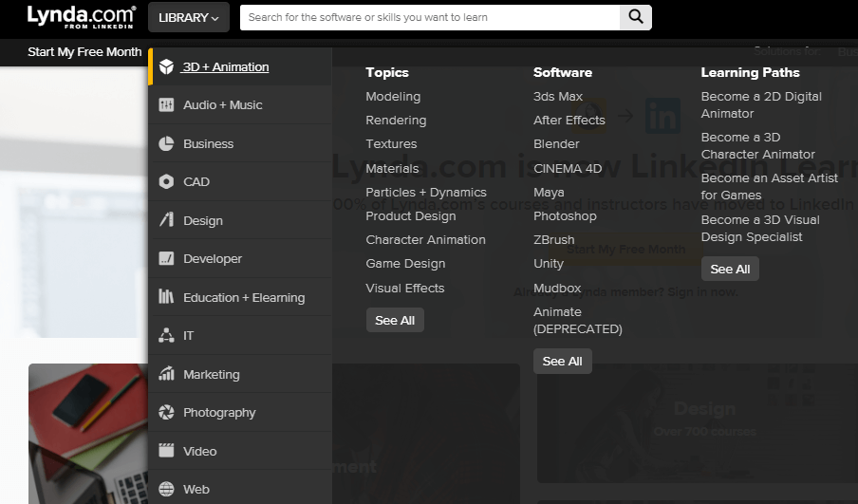Open the CAD category
Image resolution: width=858 pixels, height=504 pixels.
(x=240, y=181)
